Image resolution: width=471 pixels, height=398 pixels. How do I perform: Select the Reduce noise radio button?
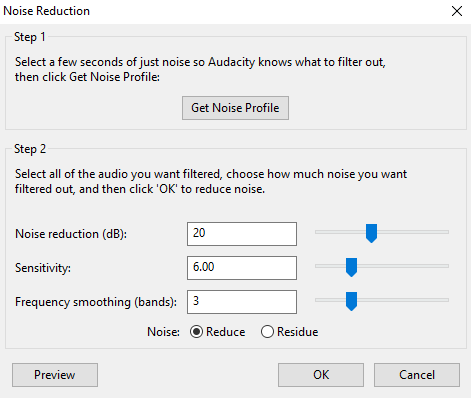pos(196,332)
